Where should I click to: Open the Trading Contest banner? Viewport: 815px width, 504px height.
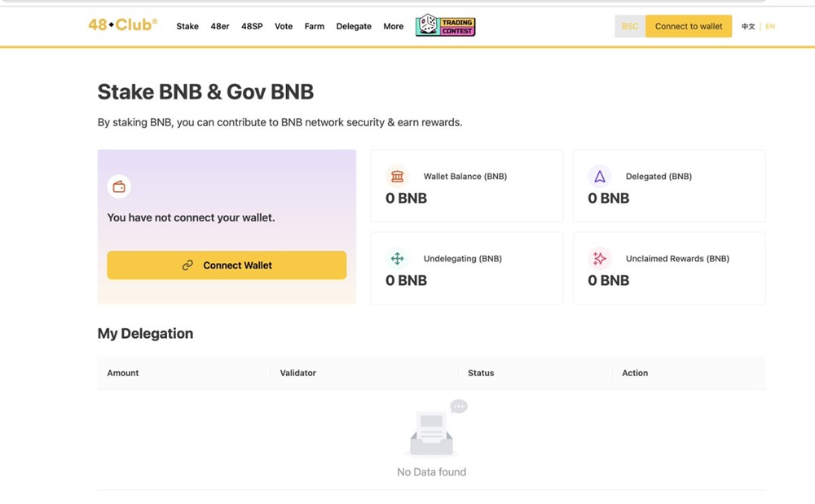[445, 26]
